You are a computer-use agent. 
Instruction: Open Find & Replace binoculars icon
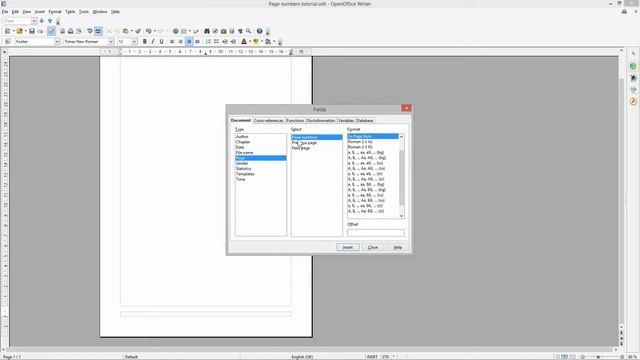[207, 31]
